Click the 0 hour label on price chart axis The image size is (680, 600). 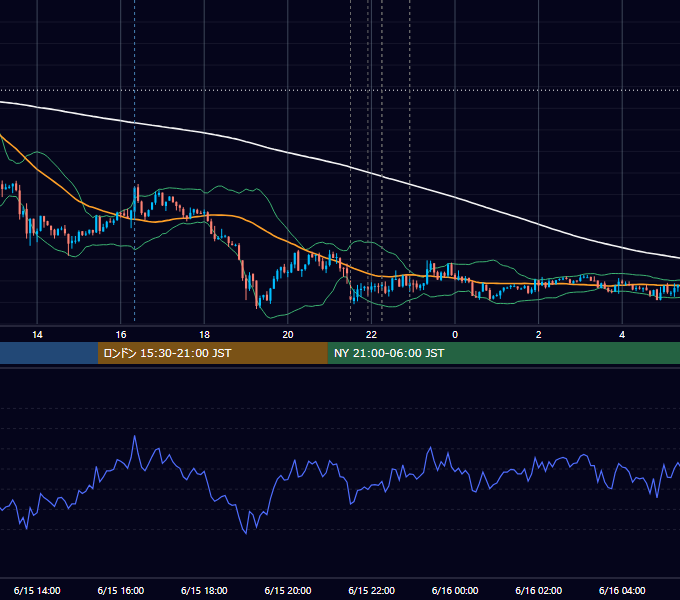(x=455, y=335)
